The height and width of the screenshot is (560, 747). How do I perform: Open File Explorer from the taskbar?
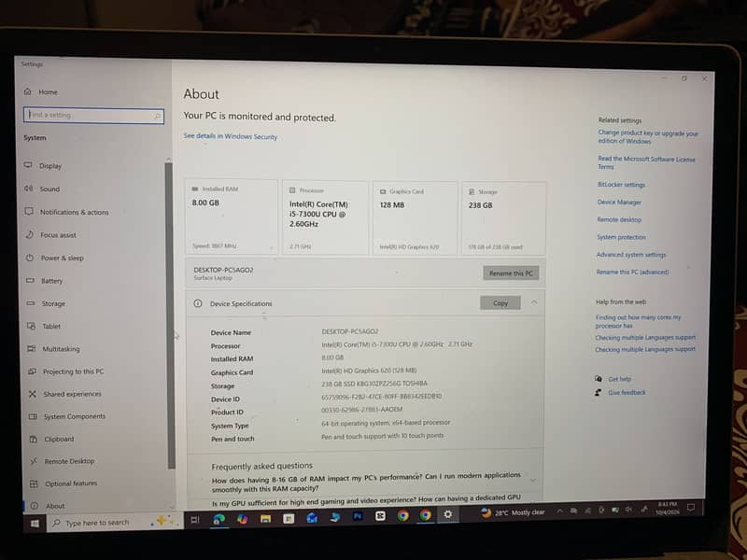(266, 518)
